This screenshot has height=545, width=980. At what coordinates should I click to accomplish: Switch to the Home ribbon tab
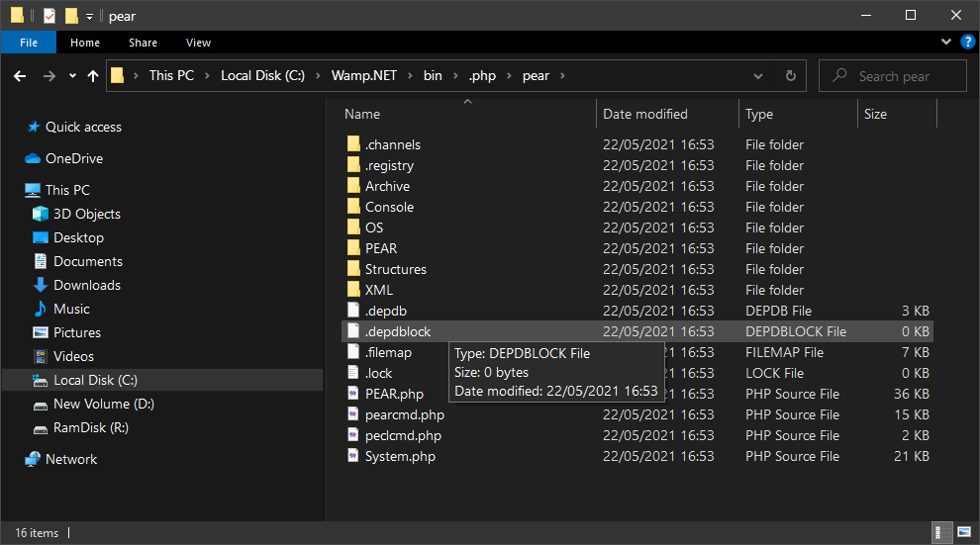(85, 43)
